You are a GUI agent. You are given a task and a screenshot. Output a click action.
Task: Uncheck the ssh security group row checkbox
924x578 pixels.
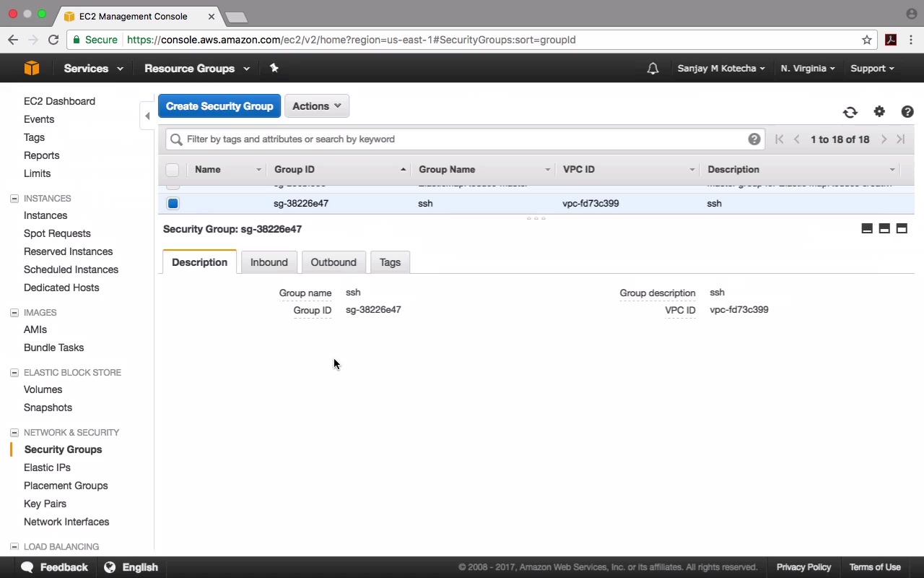coord(173,204)
